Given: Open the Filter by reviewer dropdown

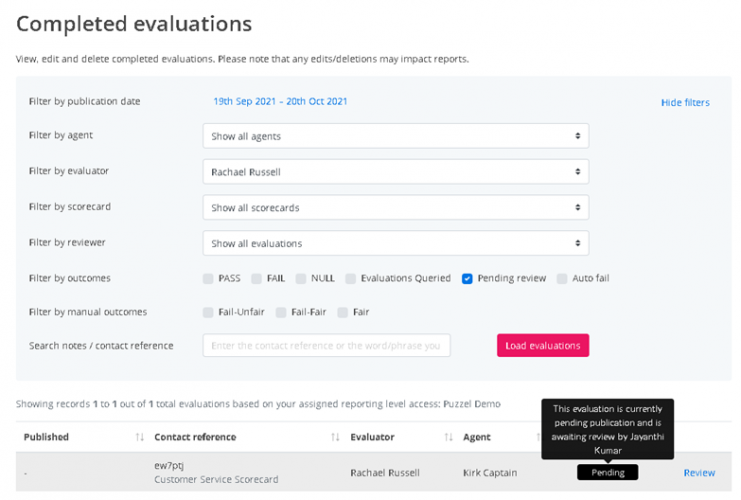Looking at the screenshot, I should [395, 243].
